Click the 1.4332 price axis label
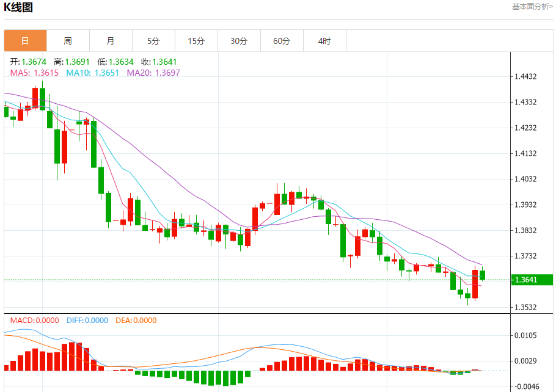 (525, 102)
